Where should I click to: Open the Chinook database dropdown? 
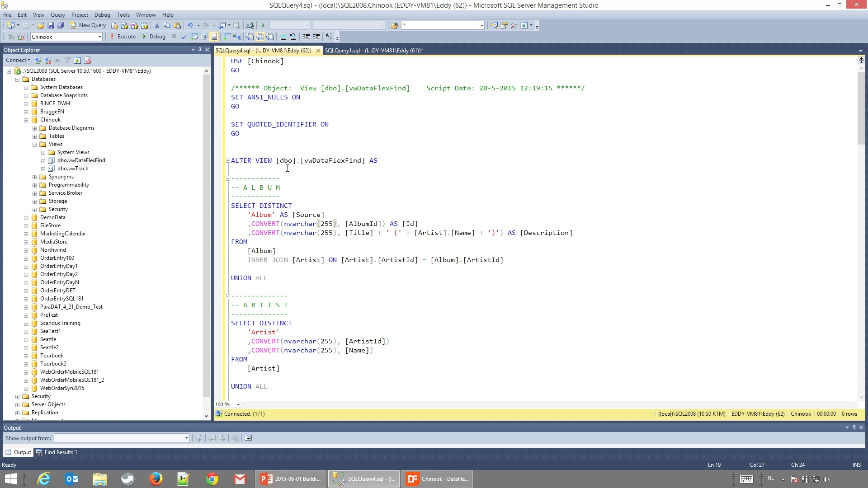[99, 37]
